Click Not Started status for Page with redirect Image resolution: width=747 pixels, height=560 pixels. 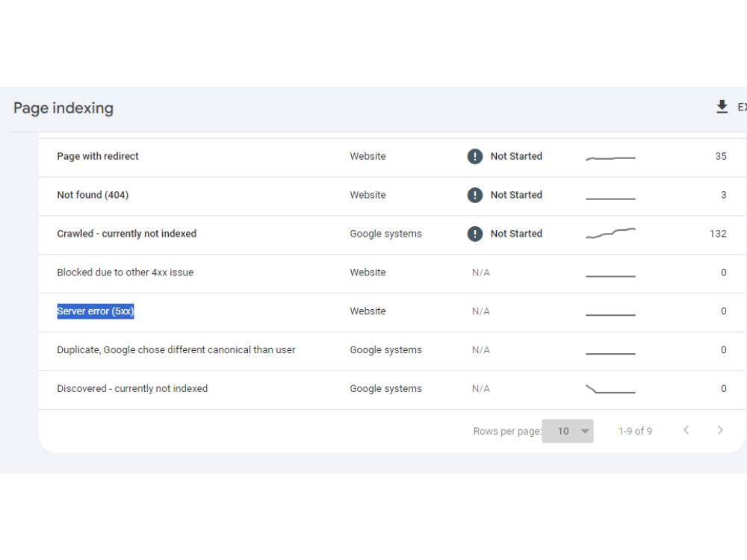click(x=516, y=156)
